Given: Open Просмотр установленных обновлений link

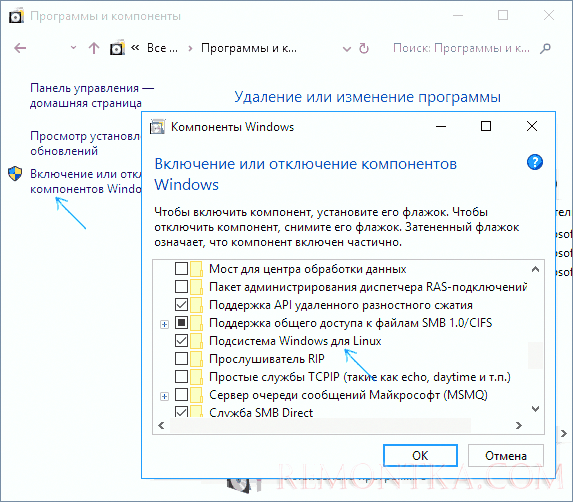Looking at the screenshot, I should [86, 143].
